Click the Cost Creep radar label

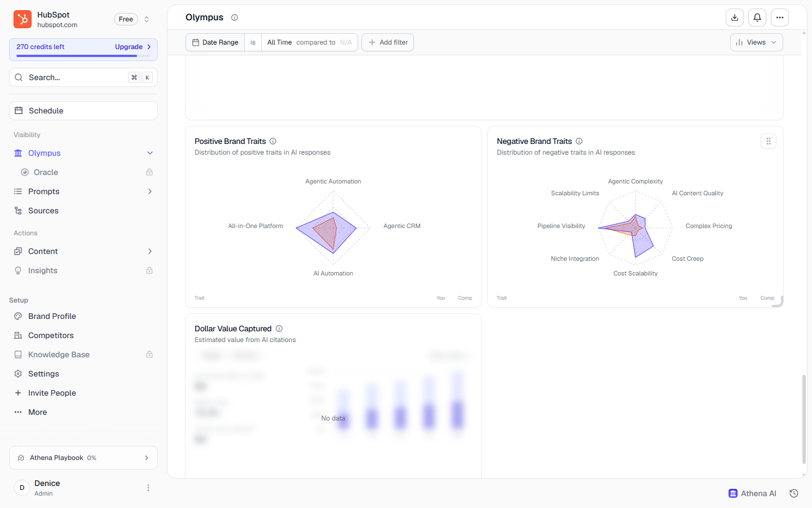[687, 259]
